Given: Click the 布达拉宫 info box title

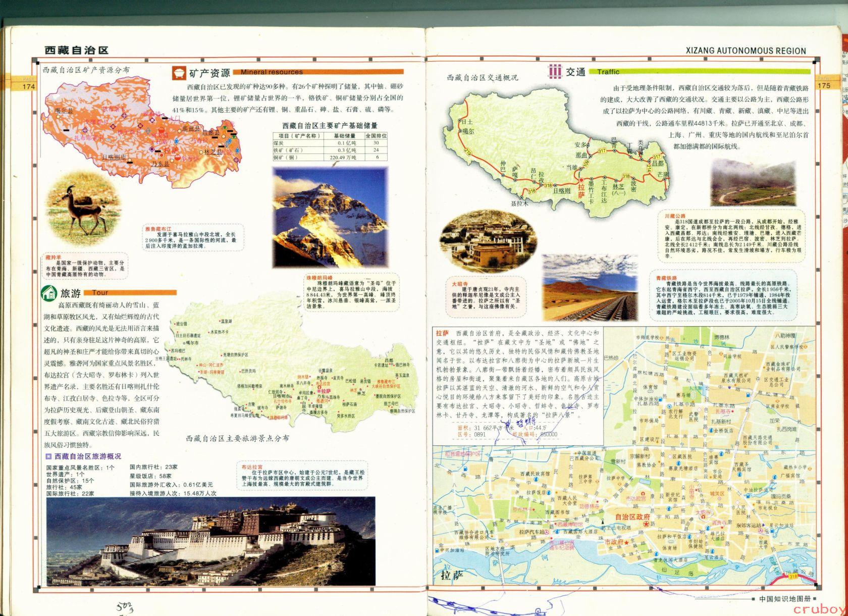Looking at the screenshot, I should coord(251,468).
